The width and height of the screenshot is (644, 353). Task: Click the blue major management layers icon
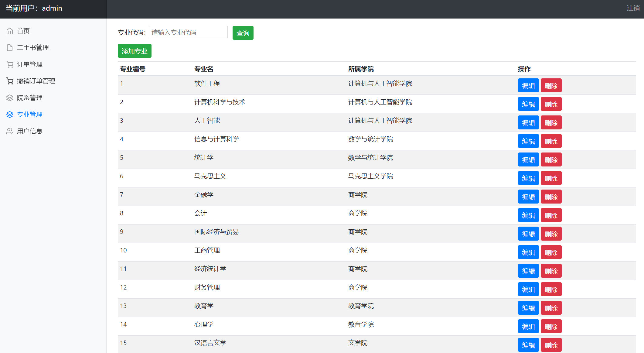tap(10, 115)
